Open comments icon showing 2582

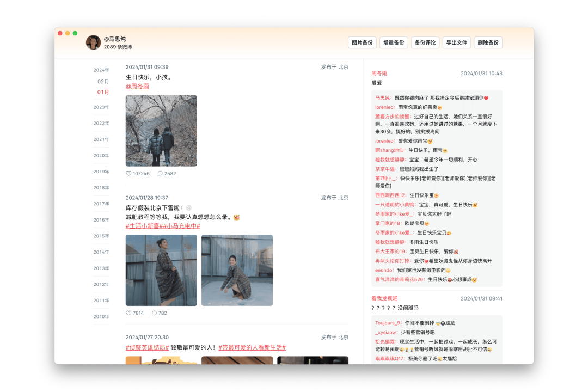[160, 173]
